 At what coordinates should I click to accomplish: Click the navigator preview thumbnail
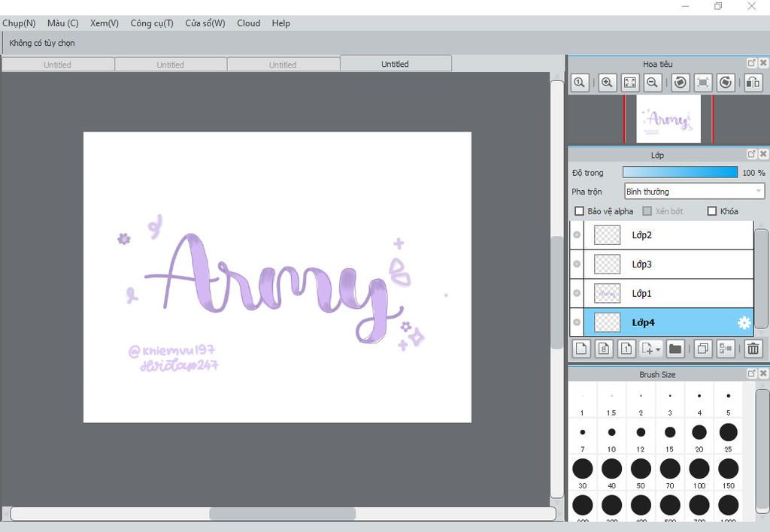668,119
